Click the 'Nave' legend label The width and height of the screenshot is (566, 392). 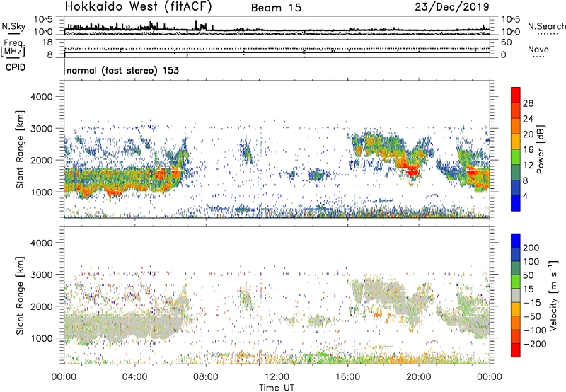click(x=538, y=49)
